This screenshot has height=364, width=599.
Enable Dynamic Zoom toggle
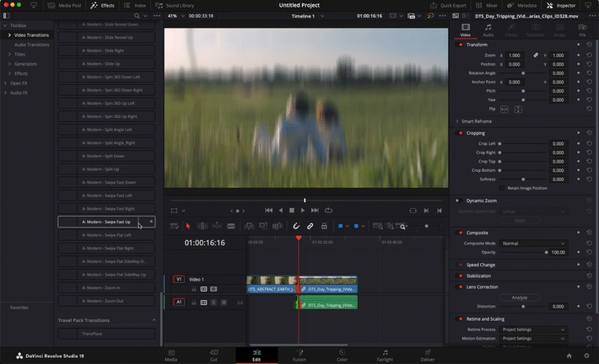pos(457,201)
